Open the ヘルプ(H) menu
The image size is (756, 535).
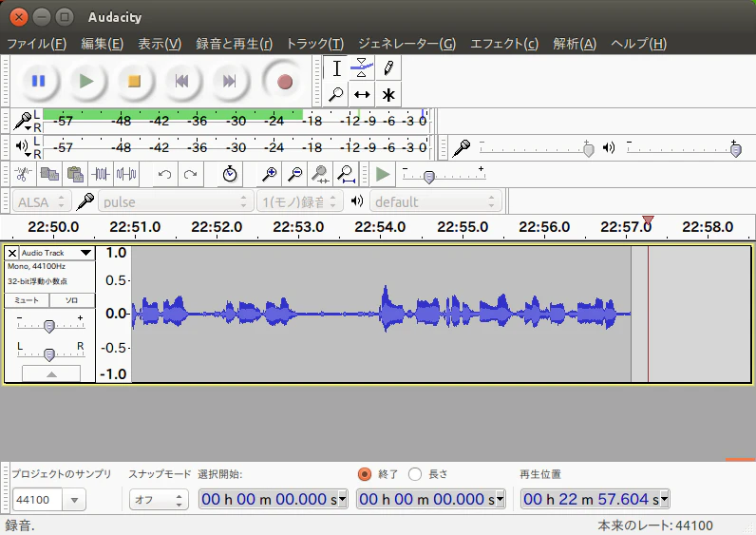click(638, 44)
